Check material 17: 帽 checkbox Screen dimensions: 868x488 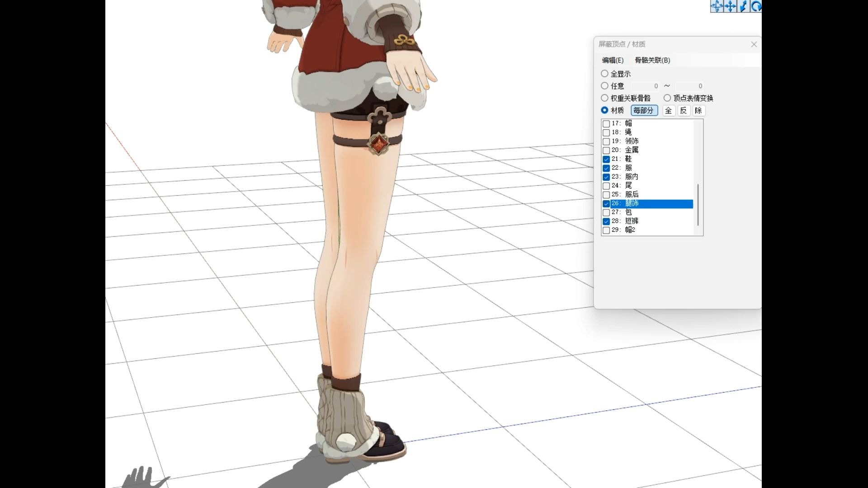[x=606, y=123]
